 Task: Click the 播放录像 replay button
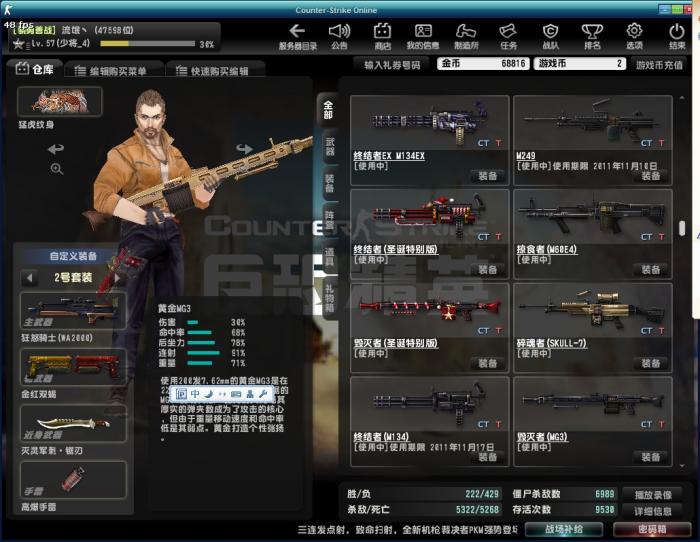pos(653,494)
